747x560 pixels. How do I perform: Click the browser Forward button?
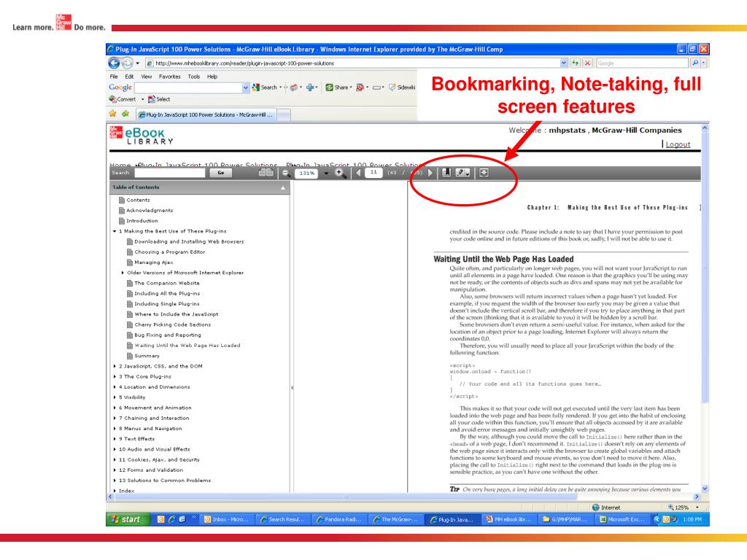pos(127,63)
